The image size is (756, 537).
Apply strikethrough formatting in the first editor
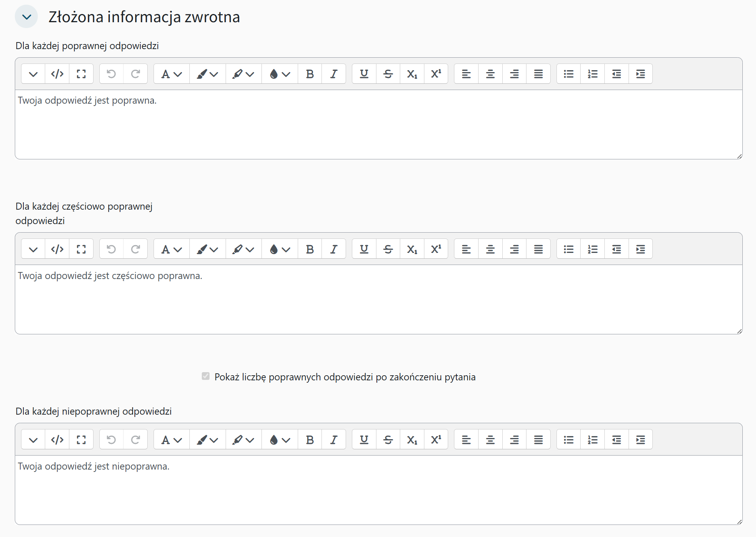click(x=388, y=73)
